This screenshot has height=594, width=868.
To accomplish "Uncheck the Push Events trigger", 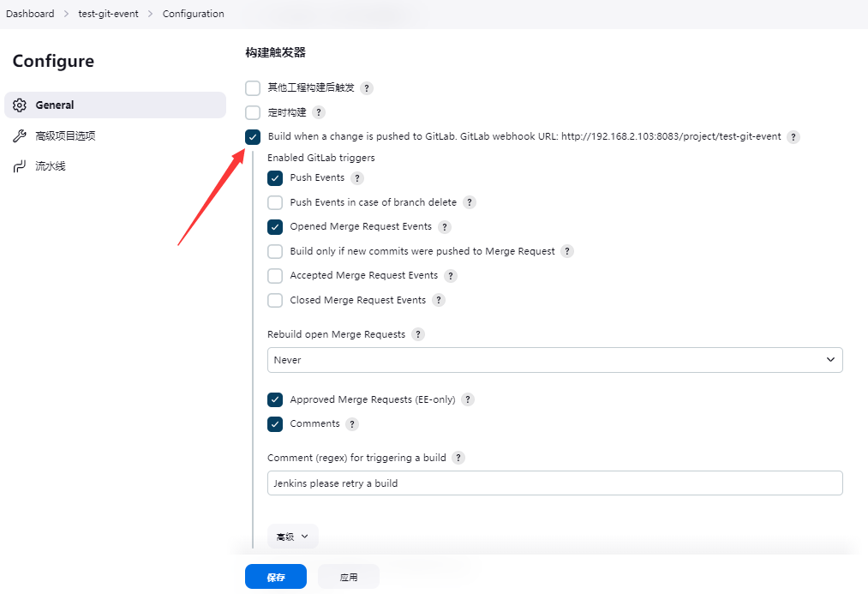I will coord(275,178).
